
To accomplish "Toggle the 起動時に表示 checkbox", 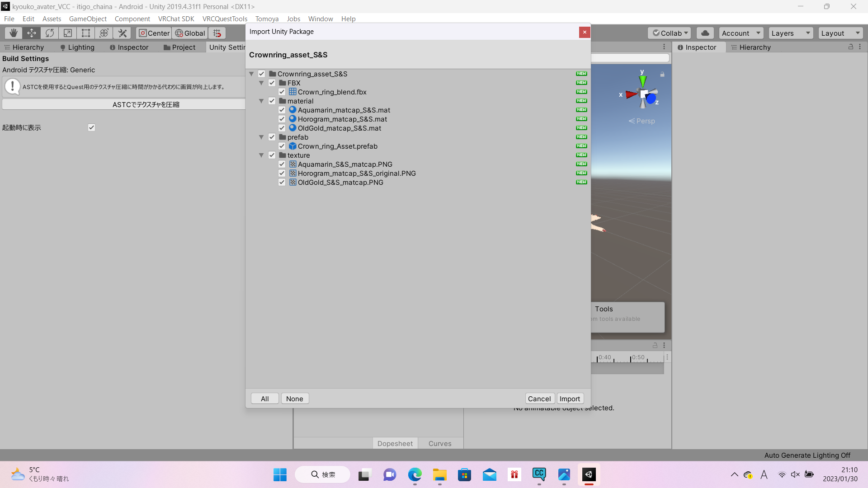I will pyautogui.click(x=91, y=127).
